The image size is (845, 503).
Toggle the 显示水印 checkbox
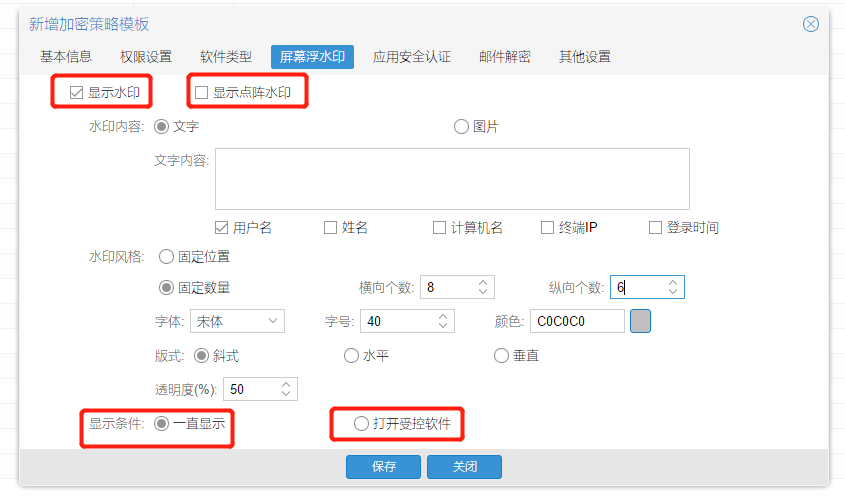pos(76,93)
